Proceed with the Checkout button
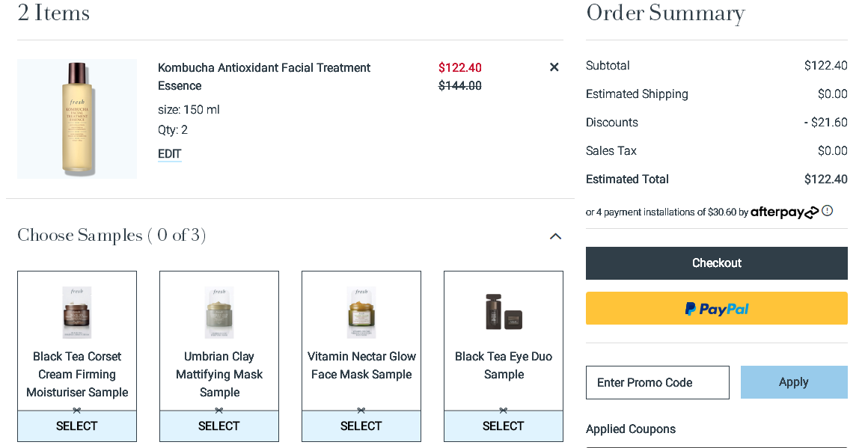The height and width of the screenshot is (448, 868). click(x=716, y=263)
